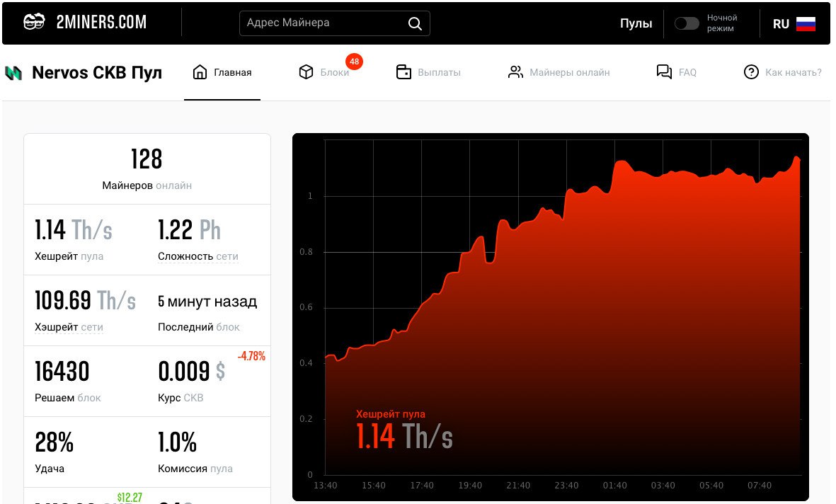Click the chat bubbles FAQ icon
Image resolution: width=836 pixels, height=504 pixels.
click(664, 72)
